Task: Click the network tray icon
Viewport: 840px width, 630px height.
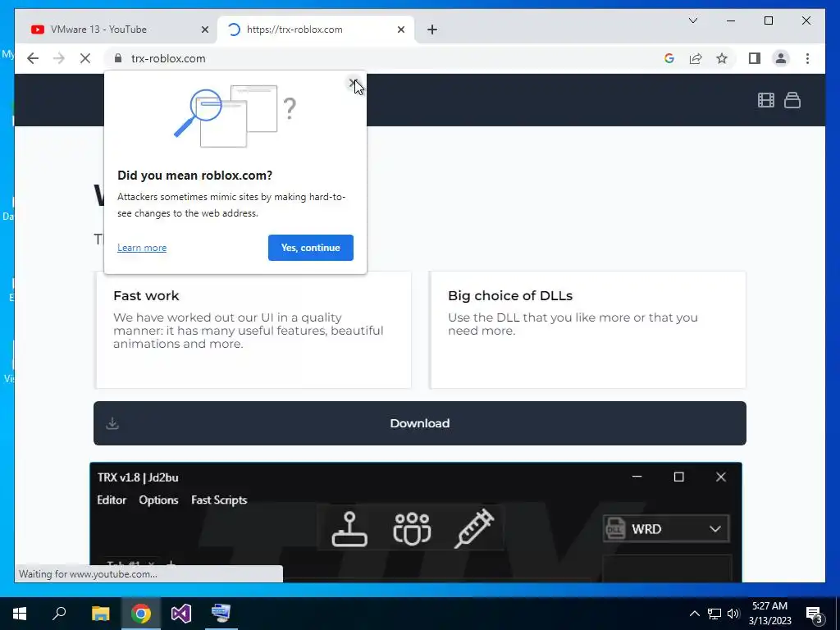Action: (x=714, y=614)
